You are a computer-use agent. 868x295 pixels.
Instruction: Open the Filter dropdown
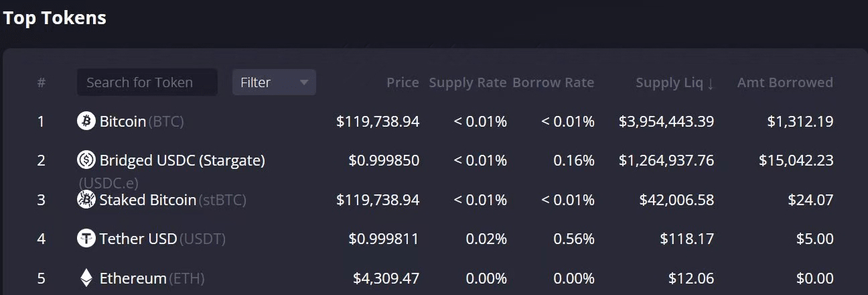pos(265,82)
